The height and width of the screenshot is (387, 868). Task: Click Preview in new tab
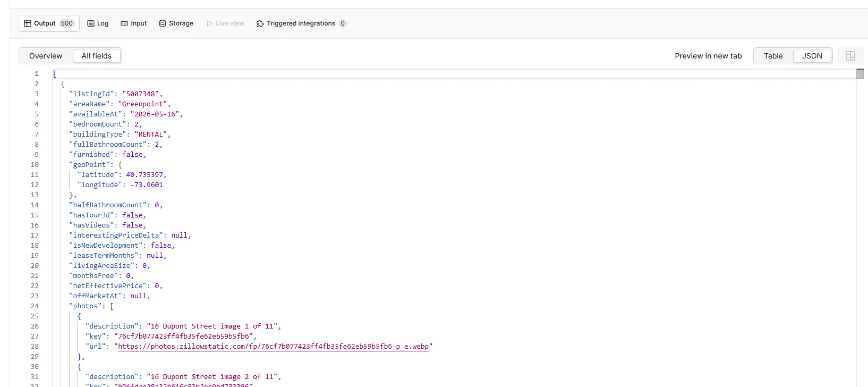[x=708, y=56]
